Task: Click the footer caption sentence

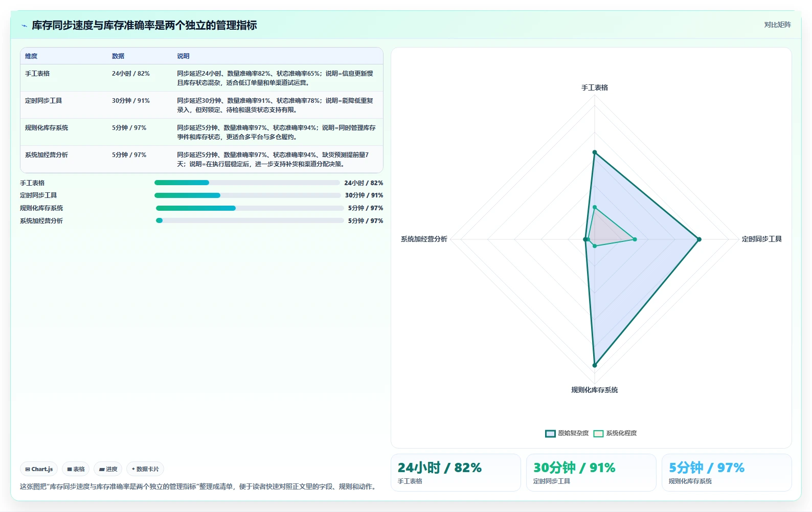Action: click(x=199, y=487)
